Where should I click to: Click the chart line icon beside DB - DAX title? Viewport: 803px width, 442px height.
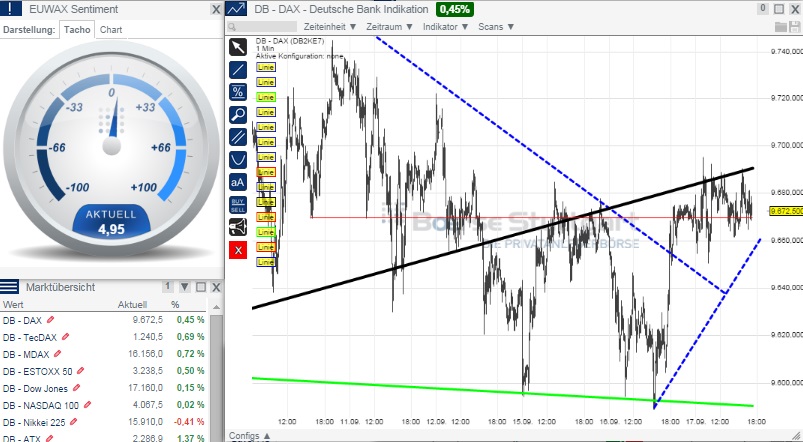tap(236, 9)
